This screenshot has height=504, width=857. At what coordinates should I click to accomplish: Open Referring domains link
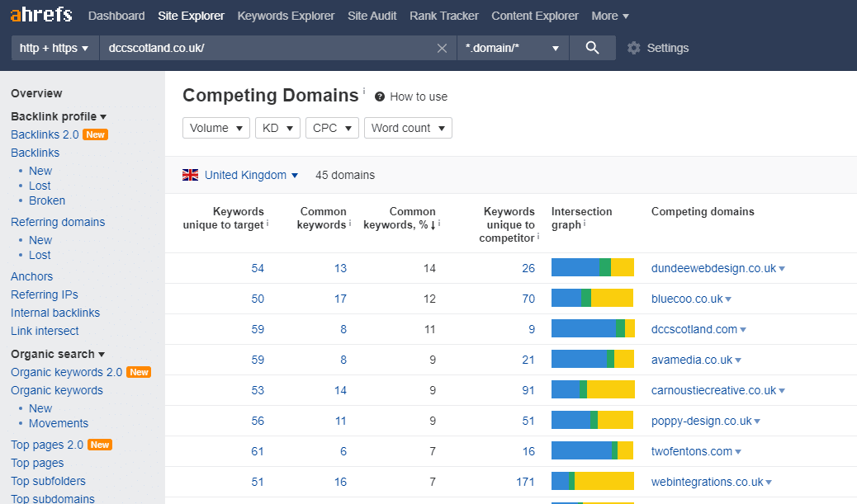58,222
